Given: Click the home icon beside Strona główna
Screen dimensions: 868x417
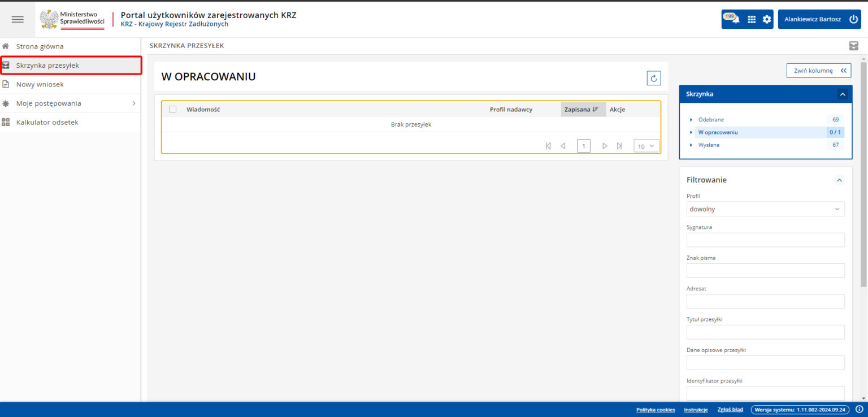Looking at the screenshot, I should click(6, 46).
